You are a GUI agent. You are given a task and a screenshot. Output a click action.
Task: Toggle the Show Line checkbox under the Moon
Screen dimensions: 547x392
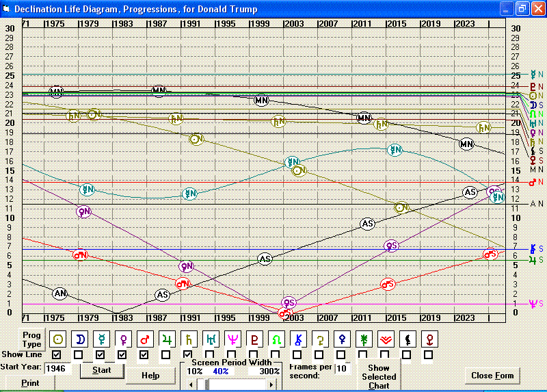(x=79, y=354)
